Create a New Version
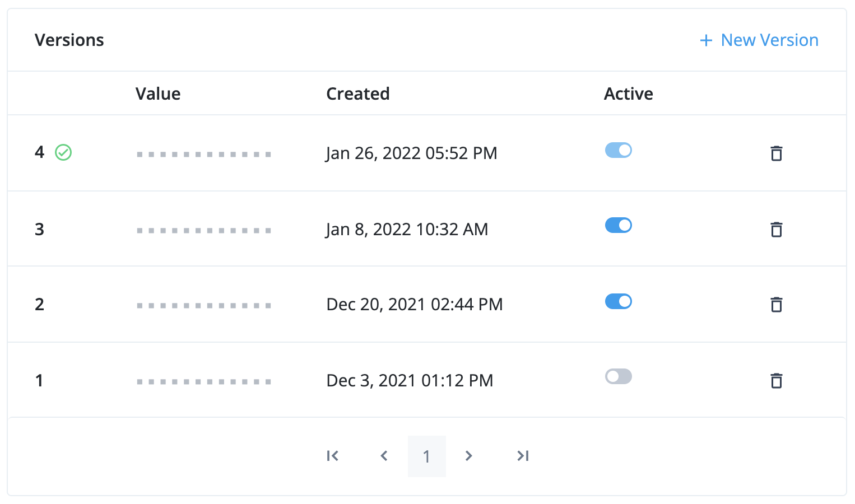Viewport: 855px width, 504px height. (769, 40)
